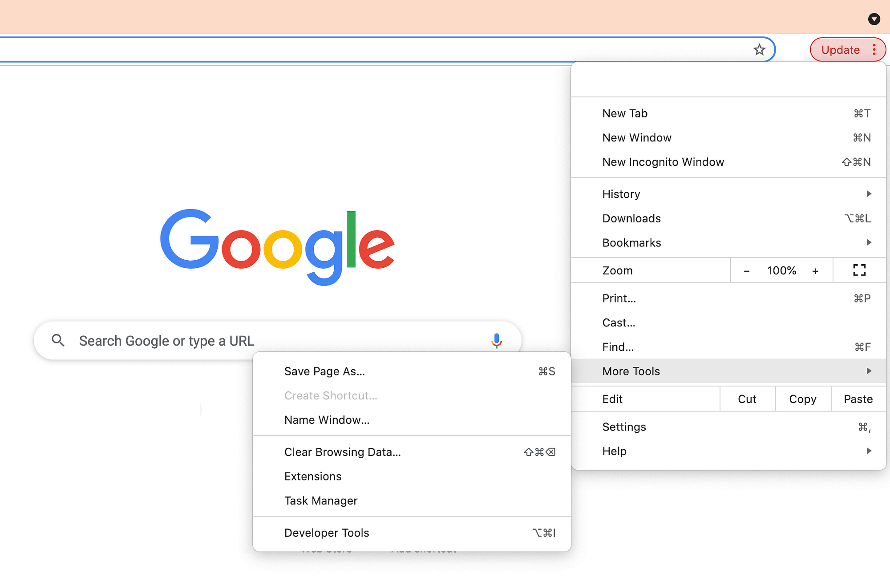890x588 pixels.
Task: Open the Extensions page
Action: pos(313,476)
